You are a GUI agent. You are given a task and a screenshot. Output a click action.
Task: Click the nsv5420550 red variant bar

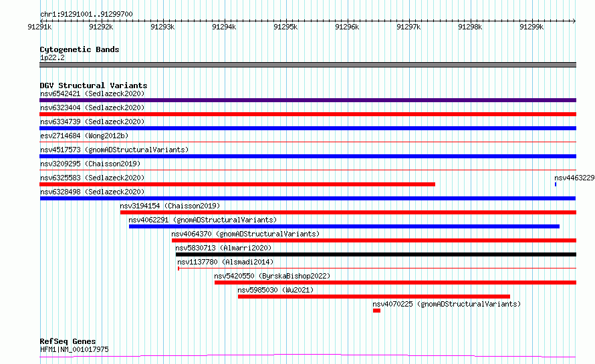(x=395, y=283)
